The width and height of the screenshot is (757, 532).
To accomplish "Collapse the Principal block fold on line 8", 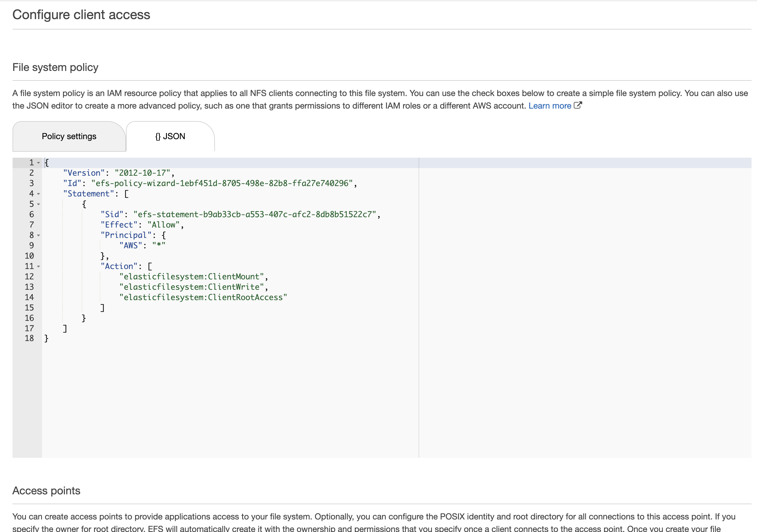I will [38, 235].
